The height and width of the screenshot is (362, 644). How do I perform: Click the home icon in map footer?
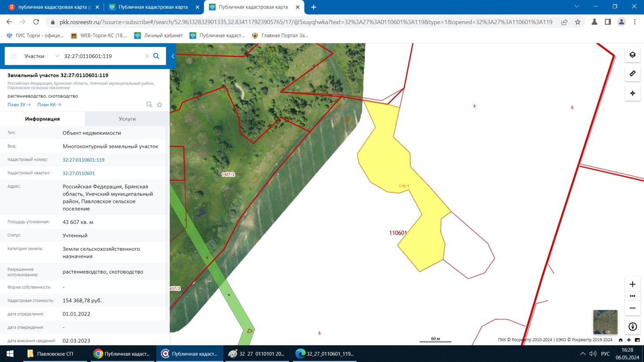coord(621,340)
